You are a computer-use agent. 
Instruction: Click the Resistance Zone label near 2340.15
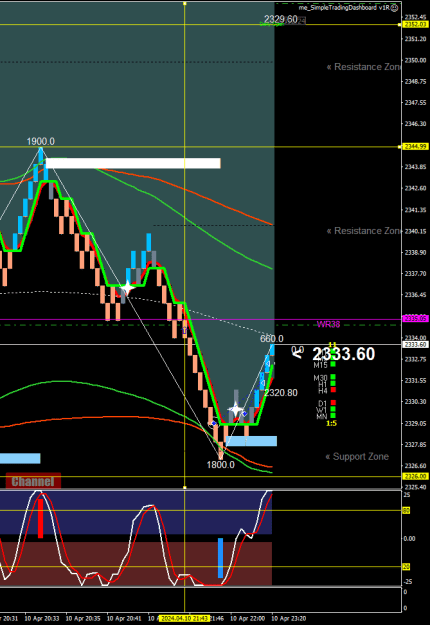pyautogui.click(x=363, y=231)
